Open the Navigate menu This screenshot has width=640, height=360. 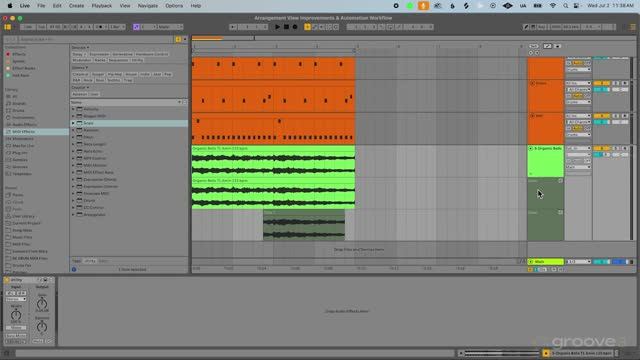pos(148,6)
